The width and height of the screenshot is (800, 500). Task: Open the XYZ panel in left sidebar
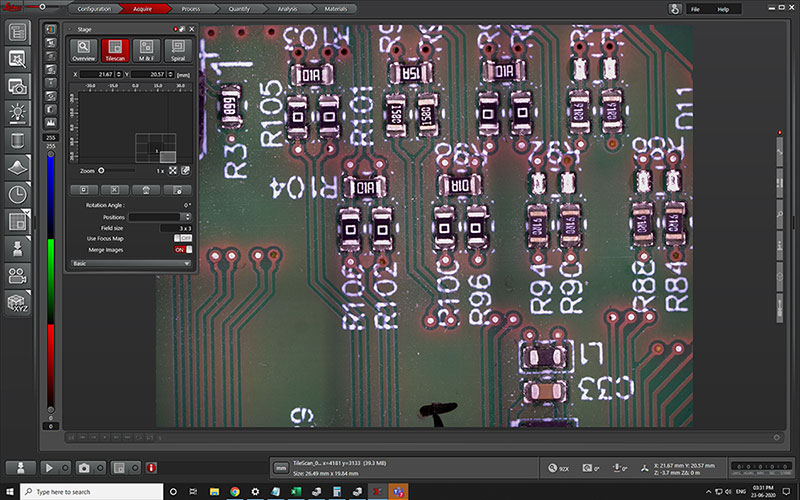point(17,304)
